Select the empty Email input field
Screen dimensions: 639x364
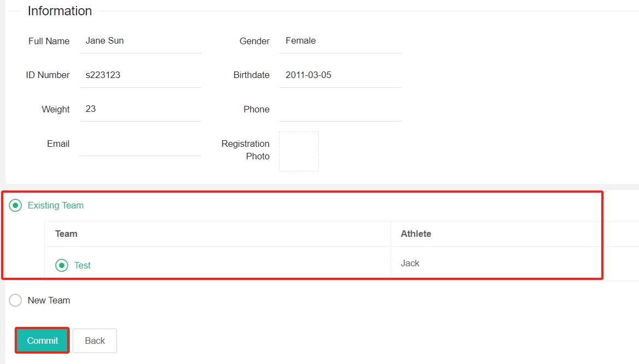click(x=139, y=144)
